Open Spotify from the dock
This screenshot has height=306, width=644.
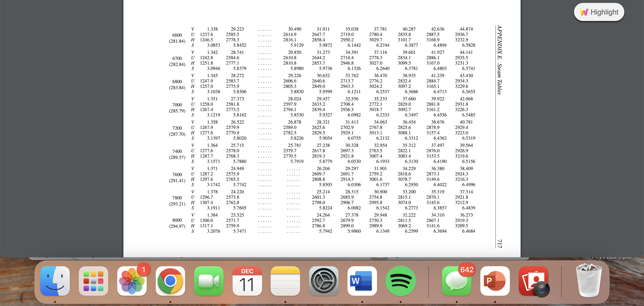point(400,281)
